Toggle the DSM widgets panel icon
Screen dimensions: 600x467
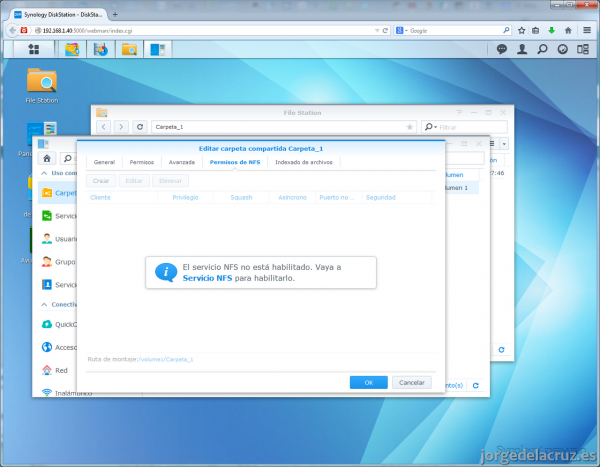(x=583, y=49)
